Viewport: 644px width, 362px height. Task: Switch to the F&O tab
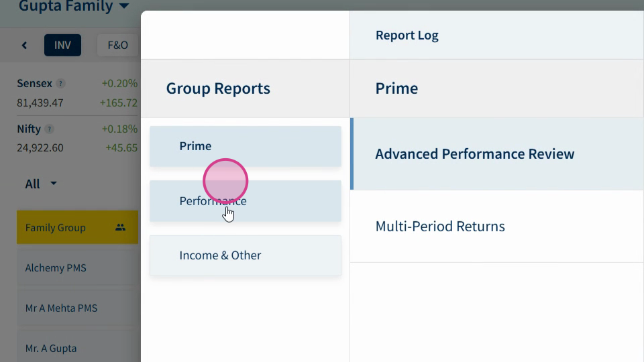[118, 45]
